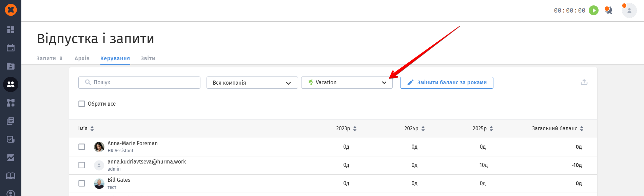Open the tasks checkmark sidebar icon
This screenshot has width=644, height=196.
pos(11,139)
